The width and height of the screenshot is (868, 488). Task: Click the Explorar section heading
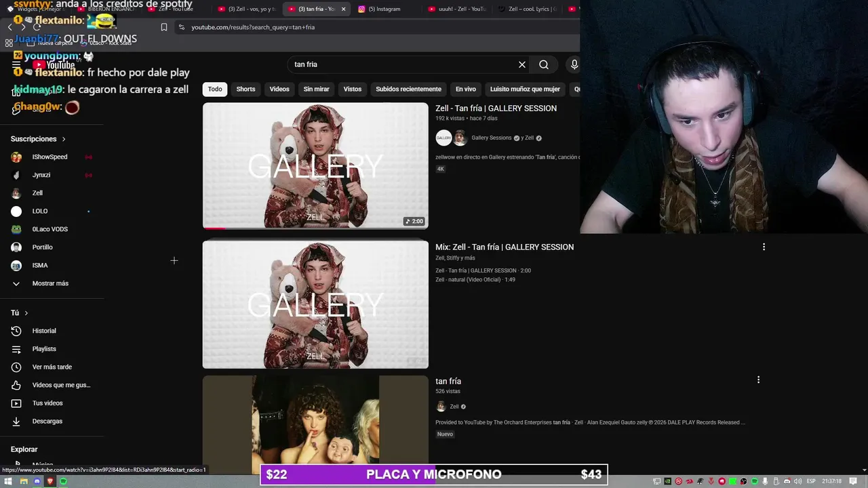pos(24,449)
